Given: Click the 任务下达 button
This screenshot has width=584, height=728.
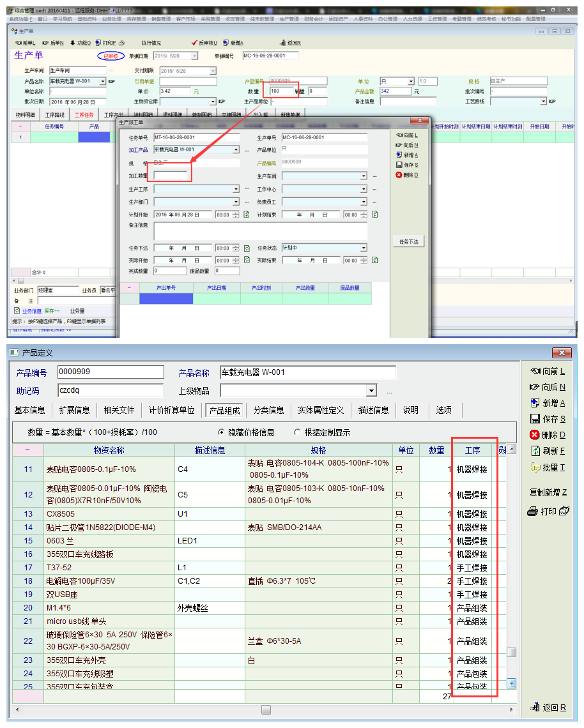Looking at the screenshot, I should point(408,242).
